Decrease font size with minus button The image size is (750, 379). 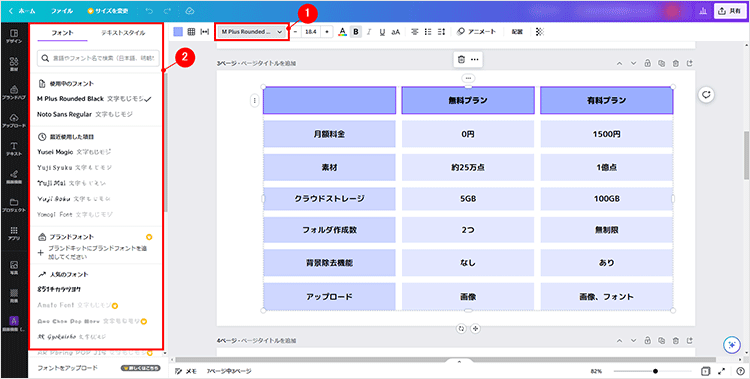coord(296,32)
